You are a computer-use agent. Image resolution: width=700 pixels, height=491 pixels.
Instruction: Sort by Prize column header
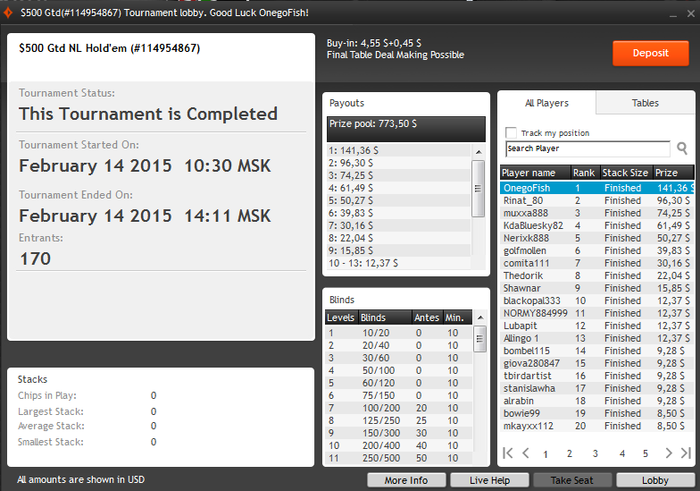coord(674,173)
